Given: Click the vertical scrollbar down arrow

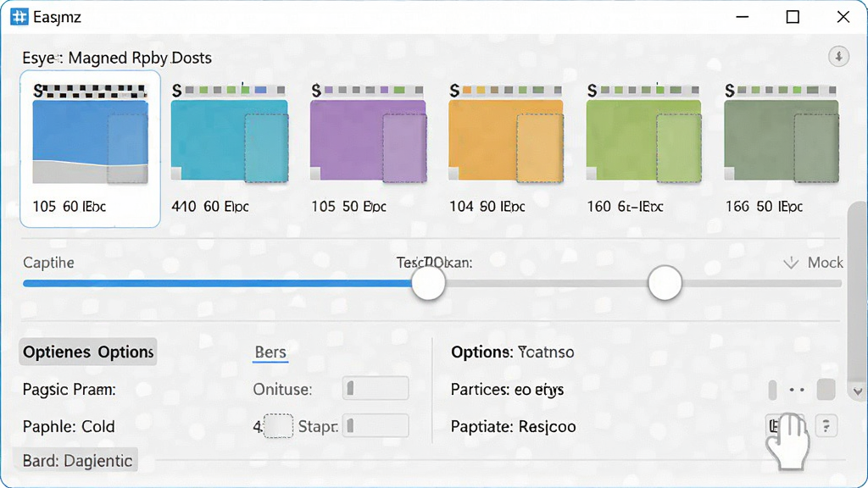Looking at the screenshot, I should (858, 391).
